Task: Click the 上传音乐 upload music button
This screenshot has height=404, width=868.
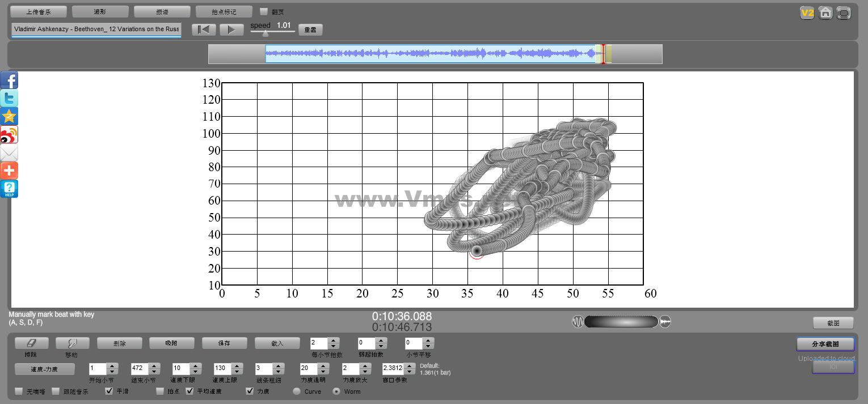Action: pos(39,11)
